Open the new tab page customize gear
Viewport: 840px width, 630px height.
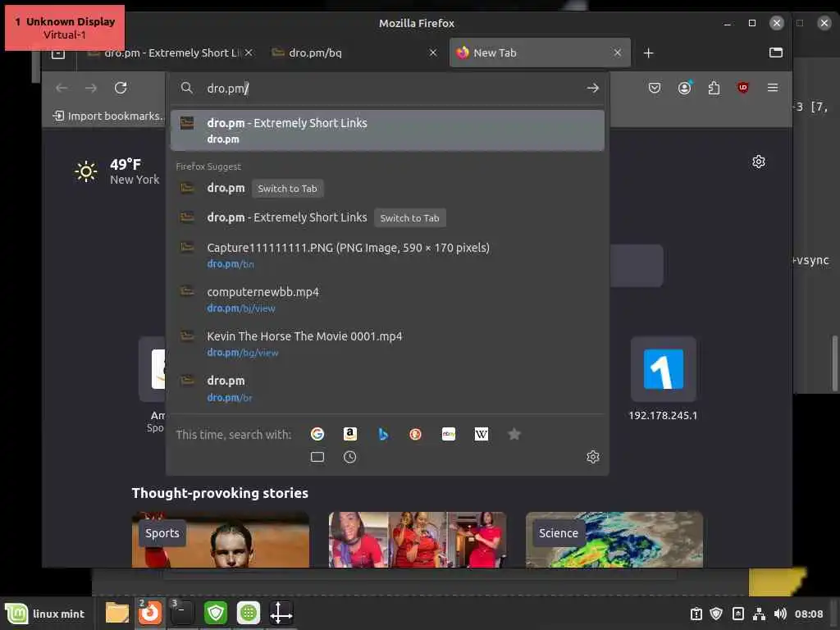coord(759,162)
